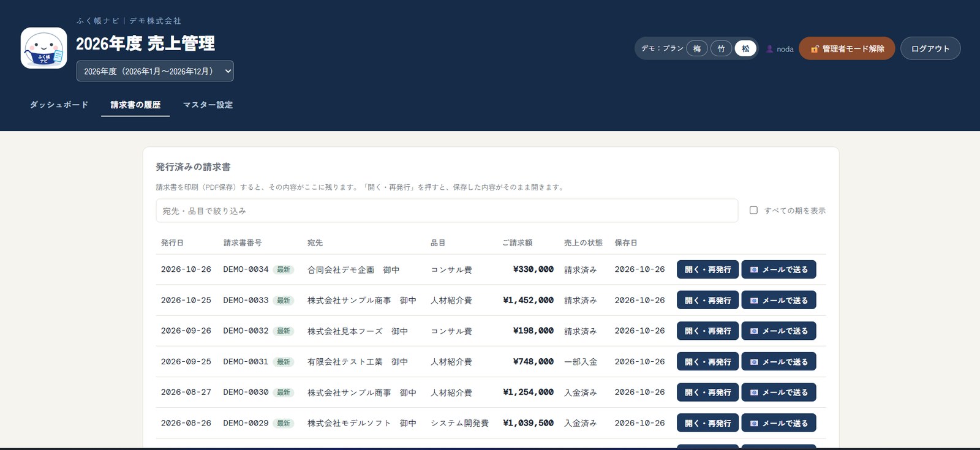Open invoice DEMO-0030 with 開く・再発行
The height and width of the screenshot is (450, 980).
point(707,392)
